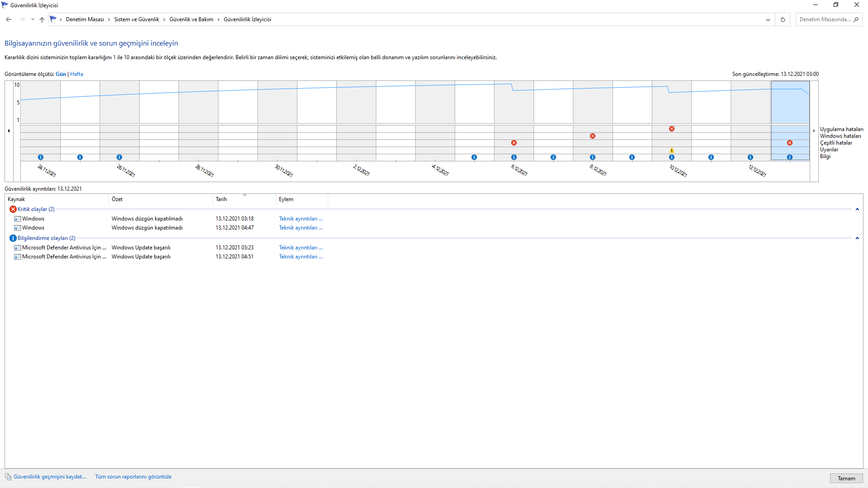The image size is (868, 488).
Task: Click the application failure error icon on 10.12.2021
Action: 672,129
